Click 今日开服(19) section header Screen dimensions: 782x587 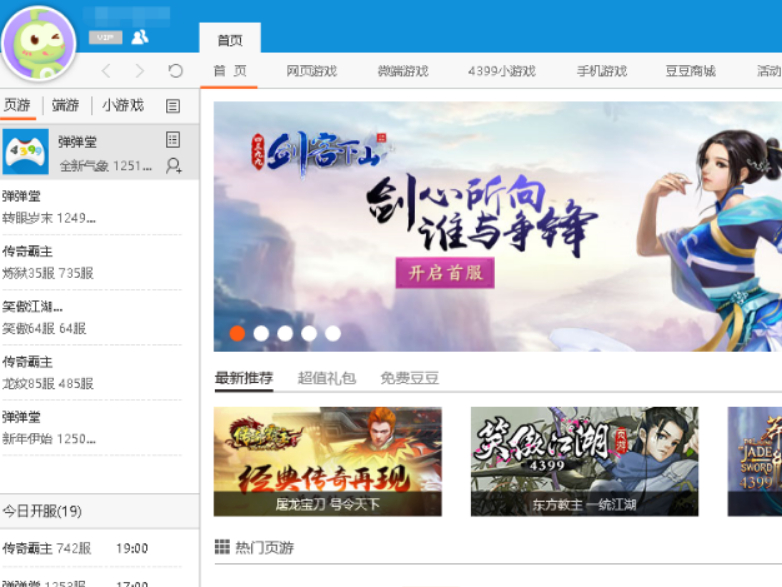coord(99,511)
